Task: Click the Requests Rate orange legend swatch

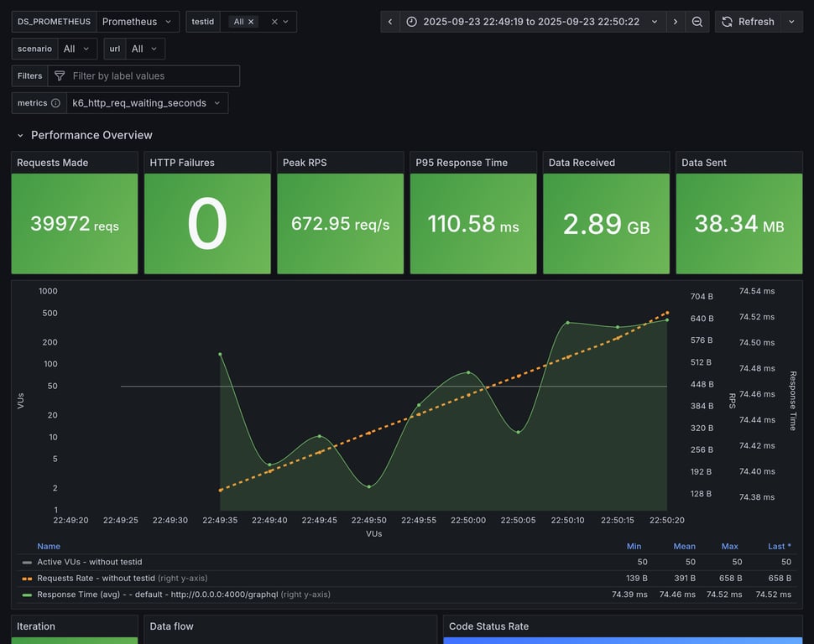Action: click(27, 578)
